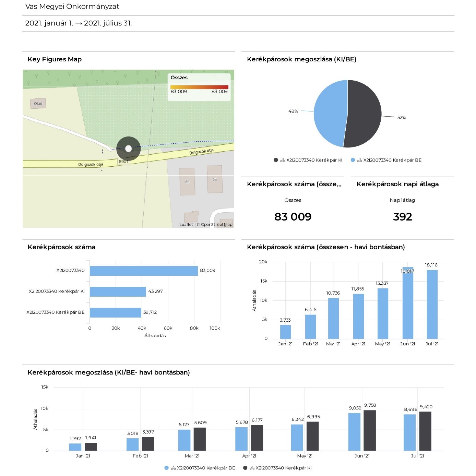Click the Jan '21 BE bar labeled 1,792
The image size is (476, 476).
(75, 447)
